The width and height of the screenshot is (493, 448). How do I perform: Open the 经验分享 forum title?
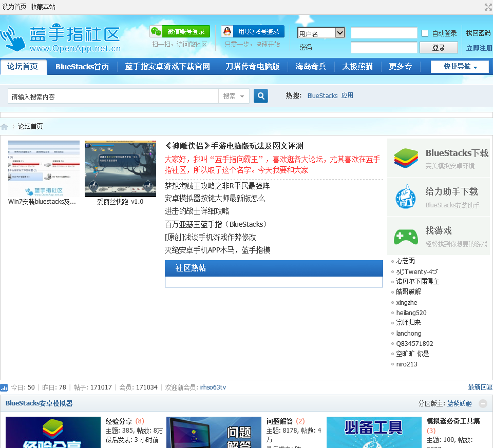click(x=119, y=421)
